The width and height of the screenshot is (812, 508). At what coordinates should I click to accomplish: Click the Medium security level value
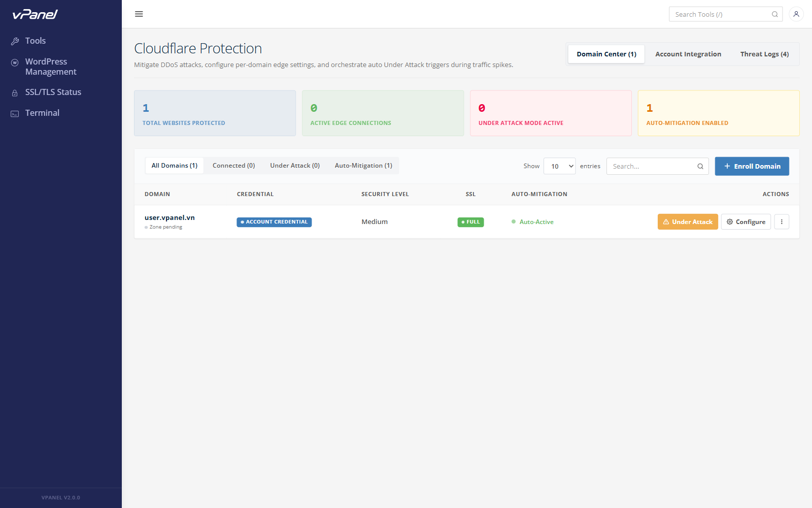(x=375, y=221)
